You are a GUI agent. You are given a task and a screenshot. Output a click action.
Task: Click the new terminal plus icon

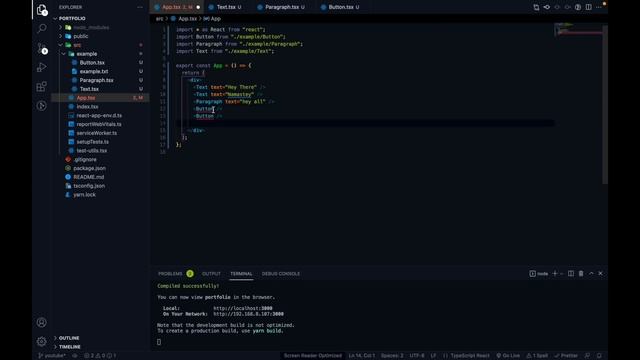pyautogui.click(x=555, y=273)
